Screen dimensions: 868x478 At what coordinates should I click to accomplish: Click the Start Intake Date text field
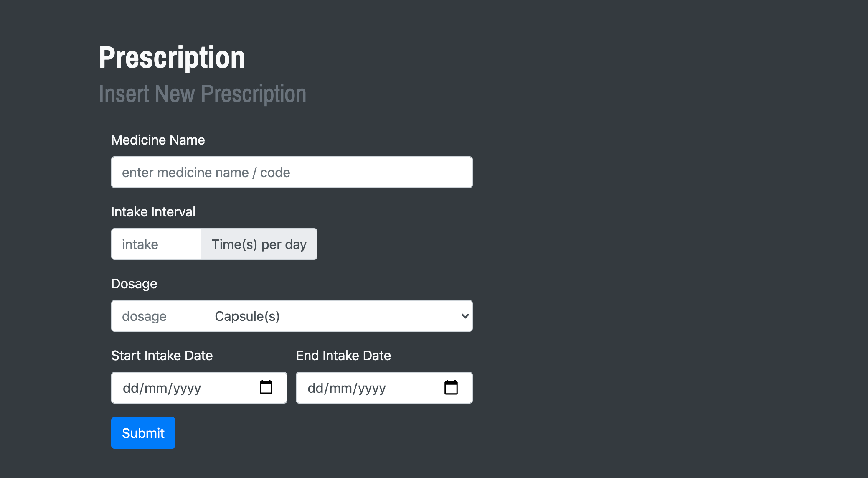199,388
